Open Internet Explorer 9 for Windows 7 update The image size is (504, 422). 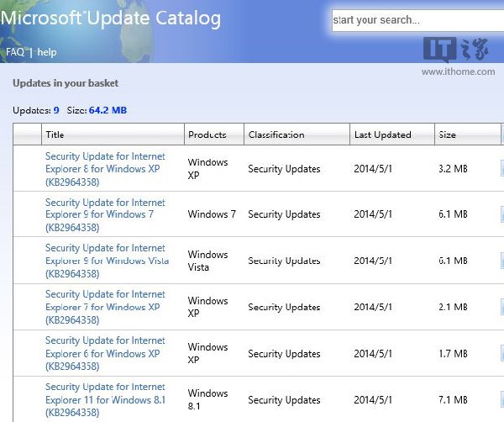pyautogui.click(x=105, y=214)
